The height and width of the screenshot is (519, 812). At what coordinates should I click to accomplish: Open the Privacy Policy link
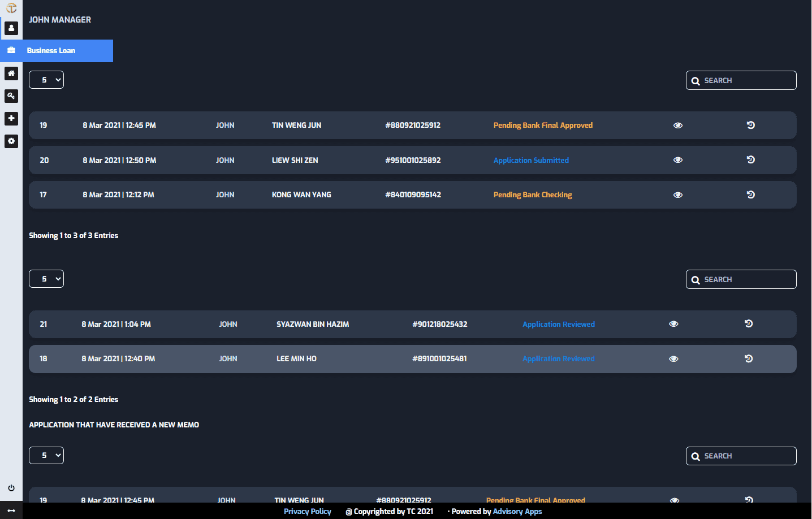pos(307,511)
